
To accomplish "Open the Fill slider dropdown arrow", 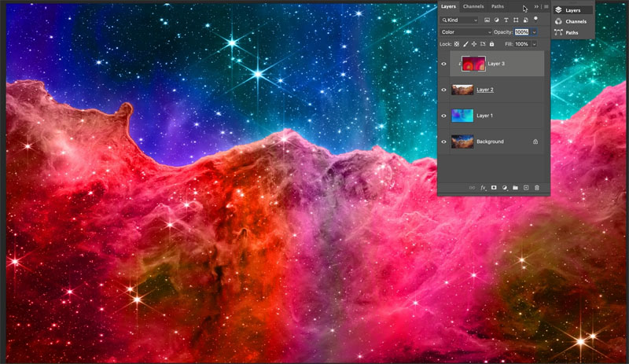I will pyautogui.click(x=535, y=44).
